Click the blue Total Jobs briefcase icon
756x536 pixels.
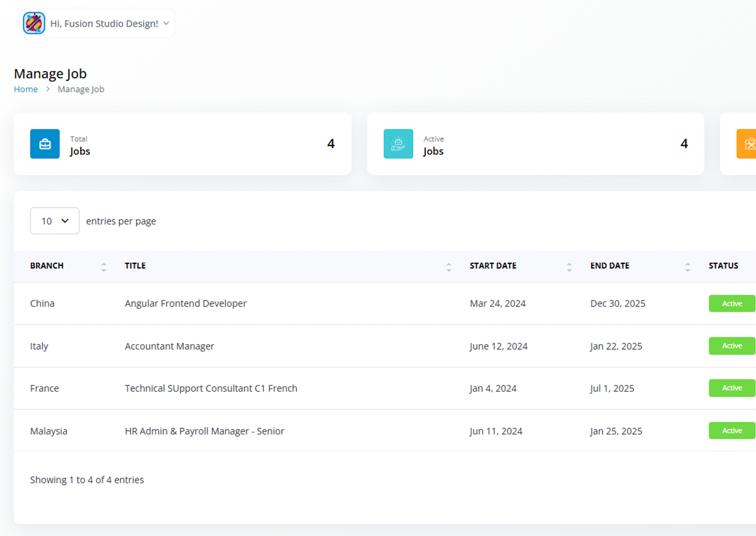click(45, 144)
